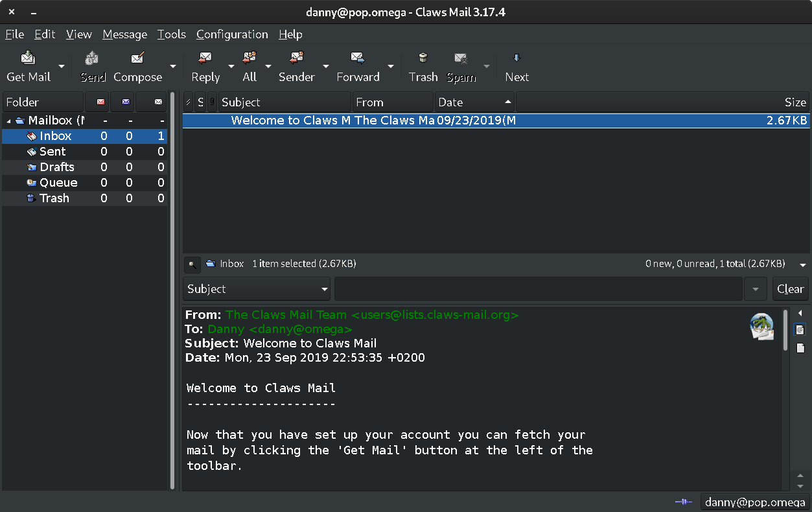Open the File menu
The image size is (812, 512).
coord(14,34)
